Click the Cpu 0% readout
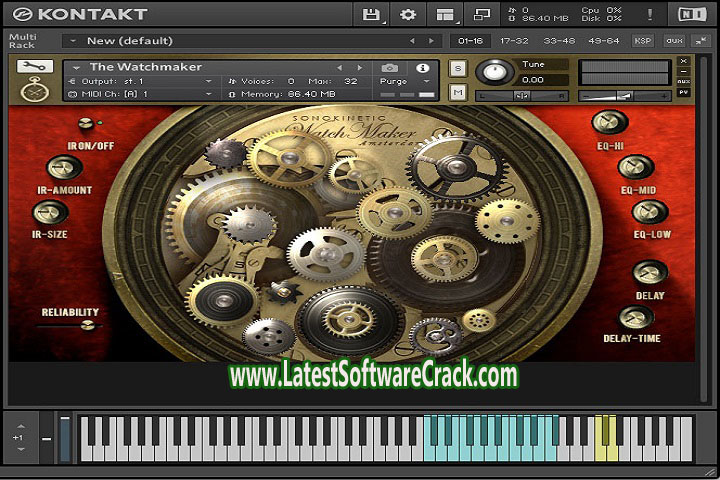The height and width of the screenshot is (480, 720). point(601,10)
